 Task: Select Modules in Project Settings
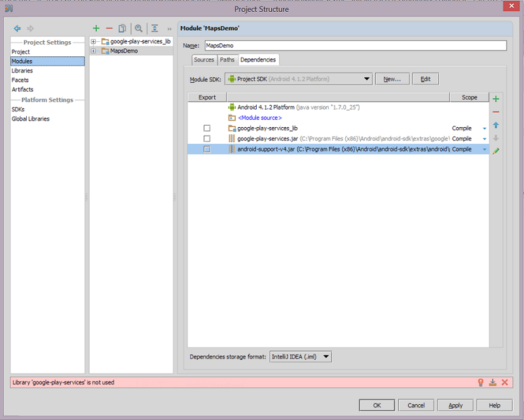tap(47, 61)
